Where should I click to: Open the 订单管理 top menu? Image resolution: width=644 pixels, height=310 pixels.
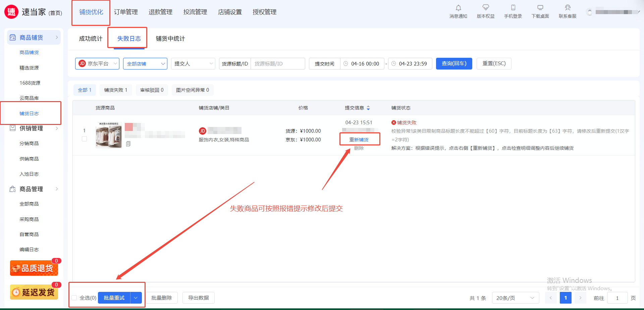pos(126,12)
